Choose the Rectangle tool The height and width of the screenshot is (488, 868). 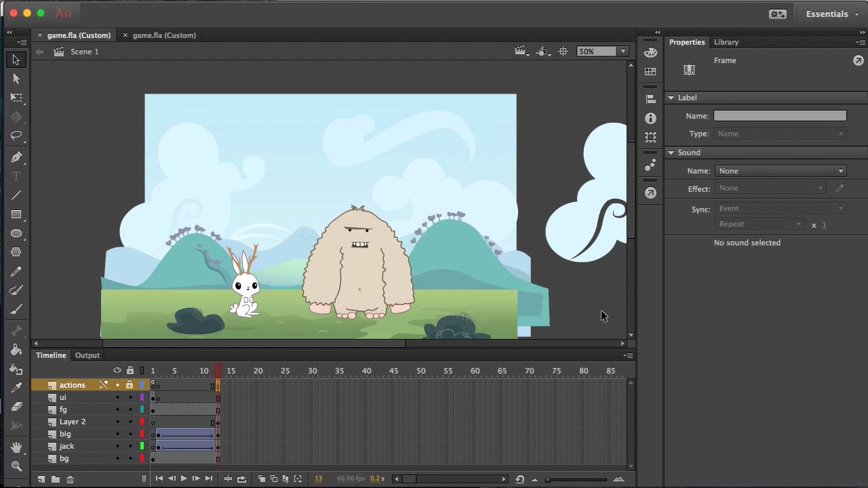16,215
